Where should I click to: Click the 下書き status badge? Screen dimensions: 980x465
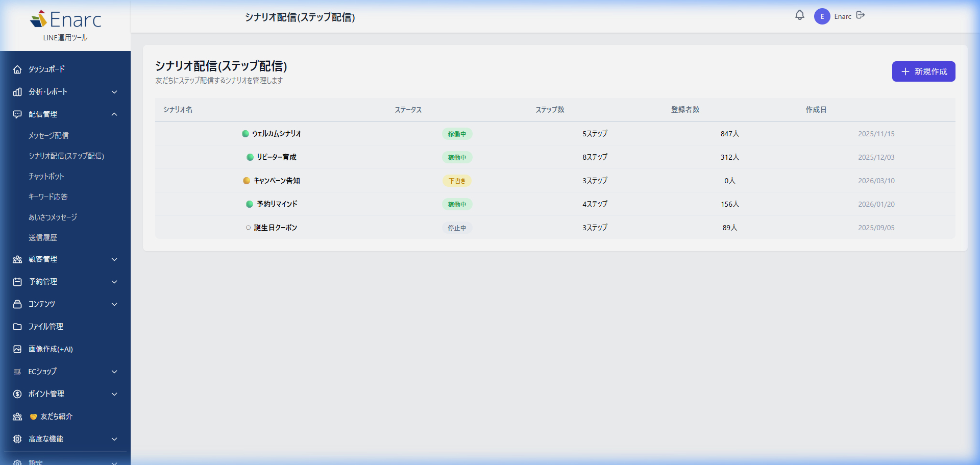457,181
